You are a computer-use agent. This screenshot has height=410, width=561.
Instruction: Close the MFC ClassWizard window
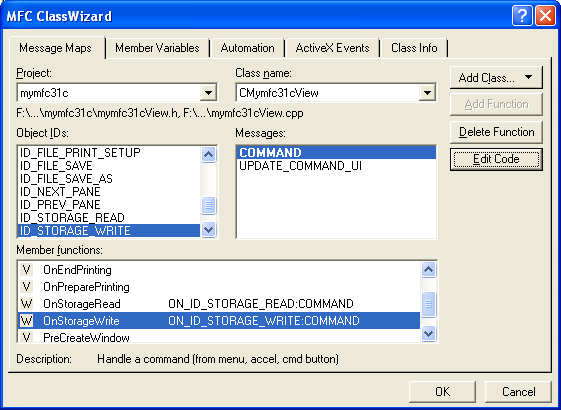point(545,16)
